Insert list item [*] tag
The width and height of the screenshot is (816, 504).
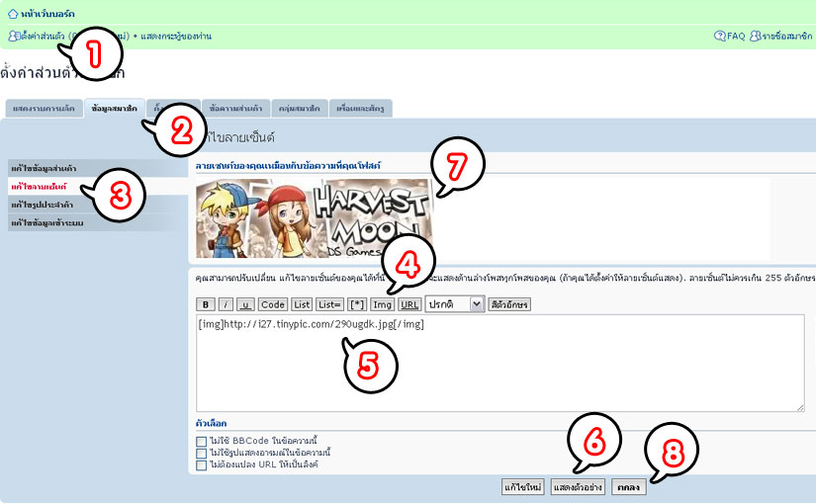coord(357,304)
